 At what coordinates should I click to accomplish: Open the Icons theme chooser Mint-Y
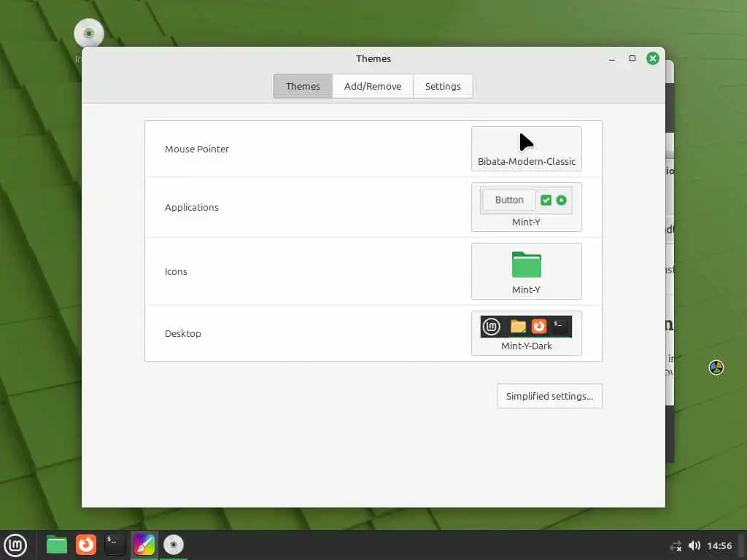[x=527, y=271]
